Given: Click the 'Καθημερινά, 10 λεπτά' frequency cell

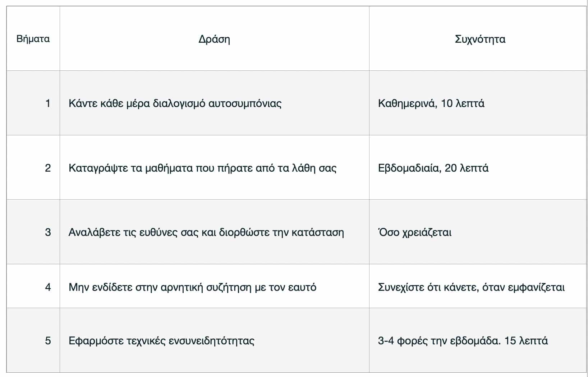Looking at the screenshot, I should coord(431,103).
